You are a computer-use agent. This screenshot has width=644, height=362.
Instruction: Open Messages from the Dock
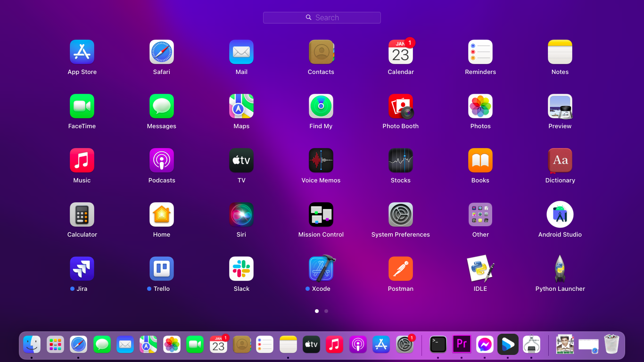click(102, 345)
